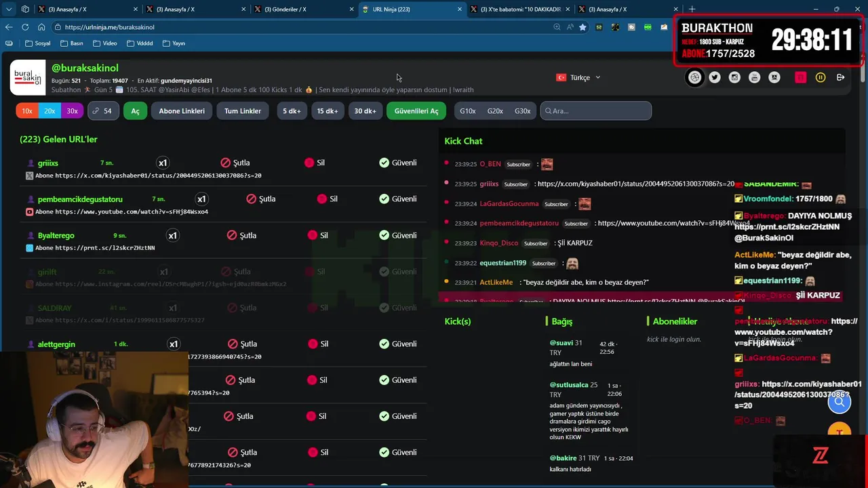Open Sosyal bookmarks folder
This screenshot has width=868, height=488.
pos(37,43)
